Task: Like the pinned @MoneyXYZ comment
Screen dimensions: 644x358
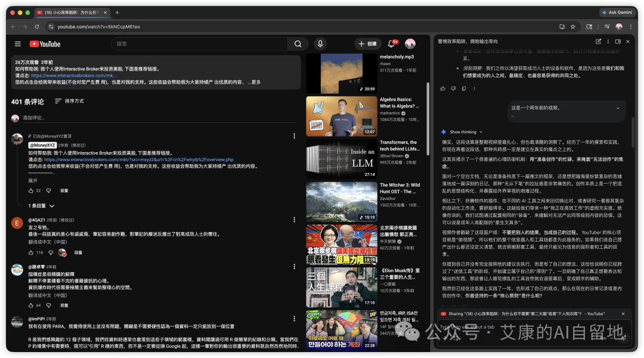Action: [x=31, y=190]
